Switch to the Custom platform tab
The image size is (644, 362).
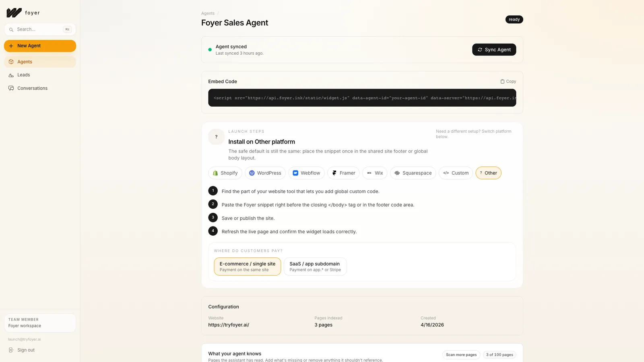pyautogui.click(x=456, y=173)
